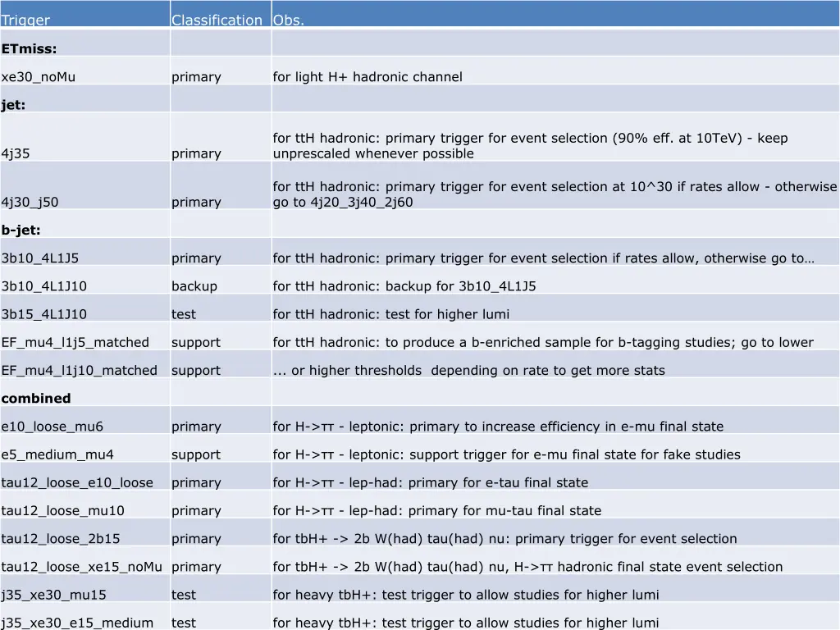Click 'support trigger for e-mu final state' observation
The image size is (840, 630).
click(x=555, y=448)
